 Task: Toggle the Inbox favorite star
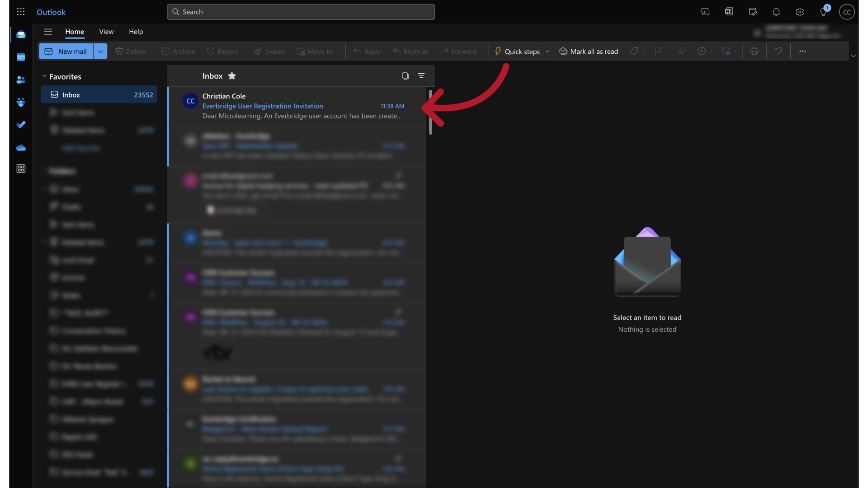(232, 76)
